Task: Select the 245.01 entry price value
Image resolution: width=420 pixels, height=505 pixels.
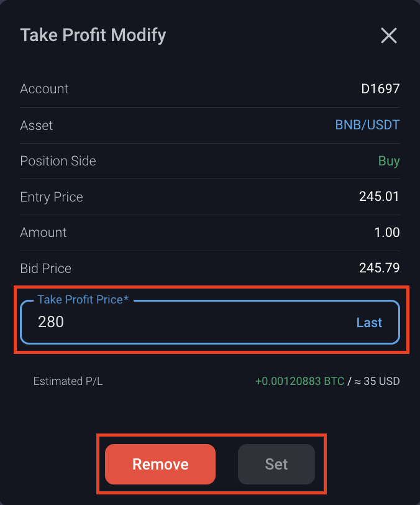Action: point(379,197)
